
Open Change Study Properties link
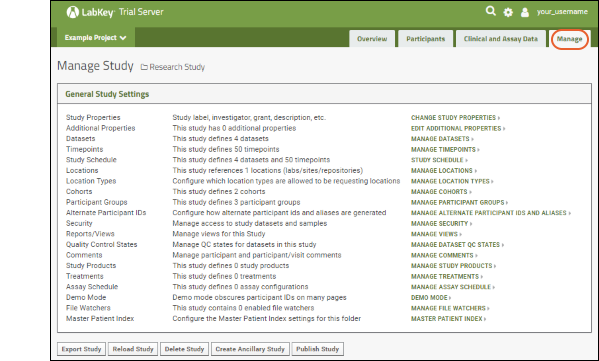[x=455, y=118]
